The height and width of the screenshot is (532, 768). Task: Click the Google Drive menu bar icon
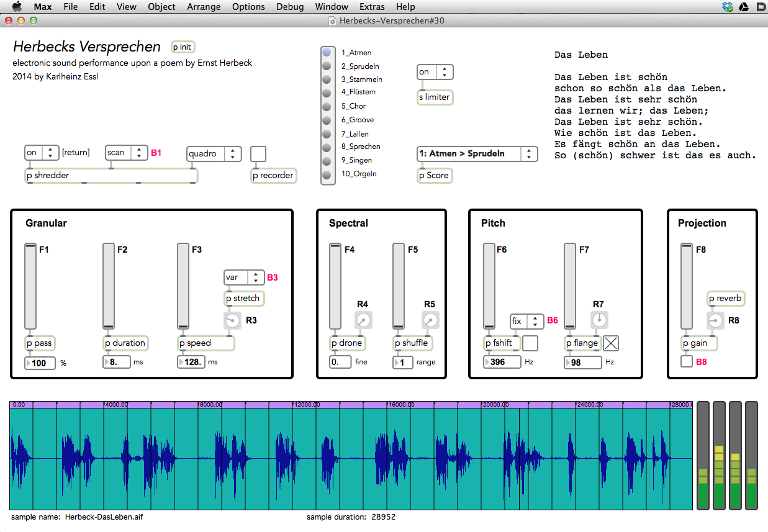(x=744, y=7)
